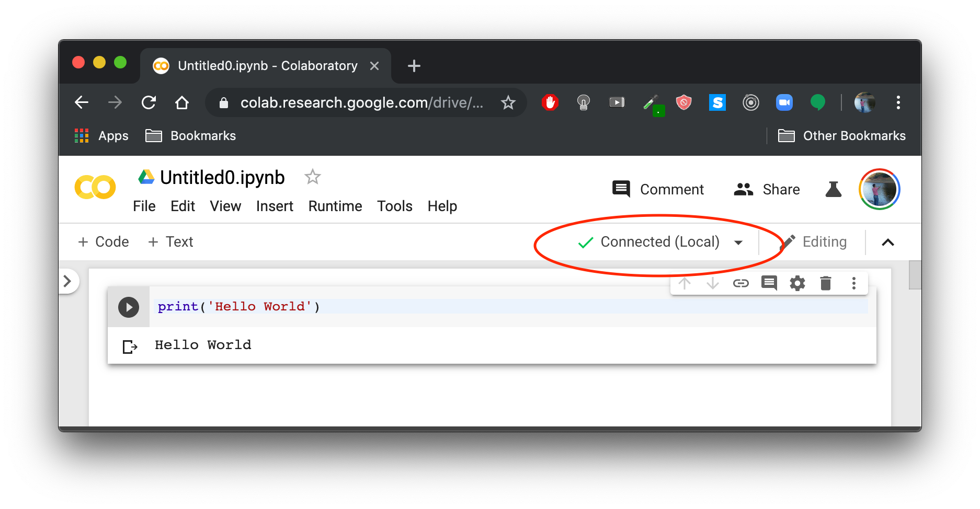Click Hello World output text
Image resolution: width=980 pixels, height=509 pixels.
point(203,345)
